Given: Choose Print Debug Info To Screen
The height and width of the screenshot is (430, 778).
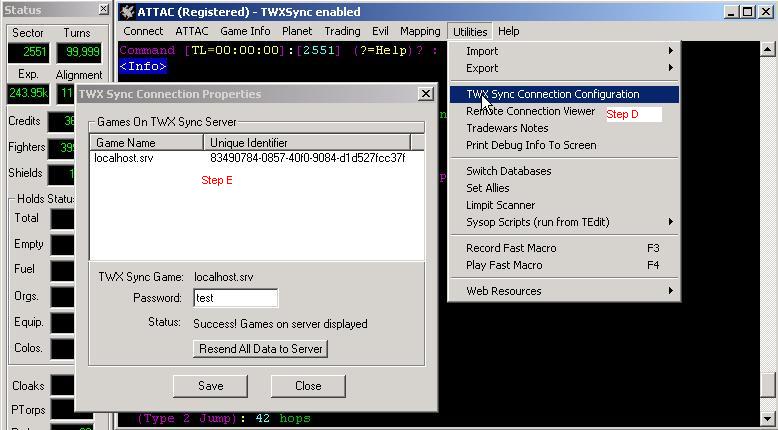Looking at the screenshot, I should pyautogui.click(x=564, y=145).
